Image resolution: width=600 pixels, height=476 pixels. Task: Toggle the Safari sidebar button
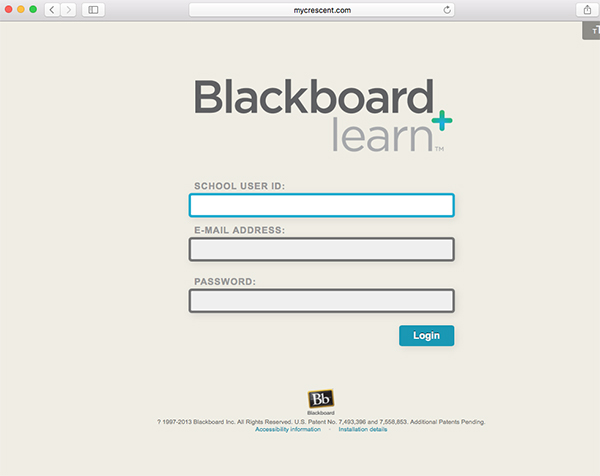[93, 10]
